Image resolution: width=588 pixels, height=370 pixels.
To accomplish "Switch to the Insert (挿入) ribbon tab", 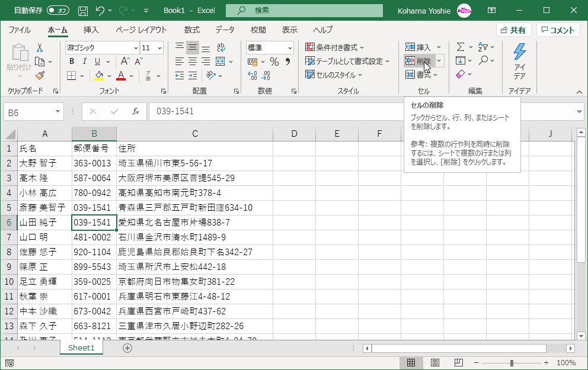I will click(x=91, y=30).
